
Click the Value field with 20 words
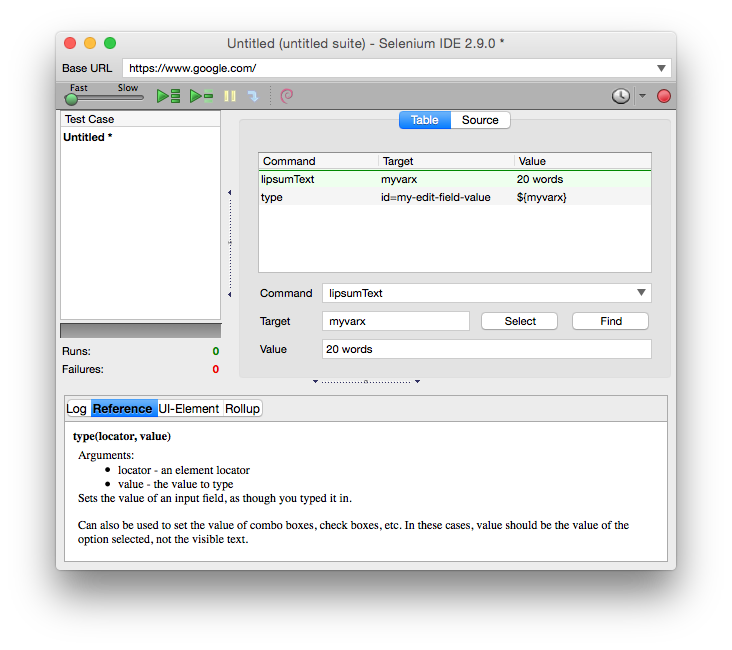coord(486,349)
